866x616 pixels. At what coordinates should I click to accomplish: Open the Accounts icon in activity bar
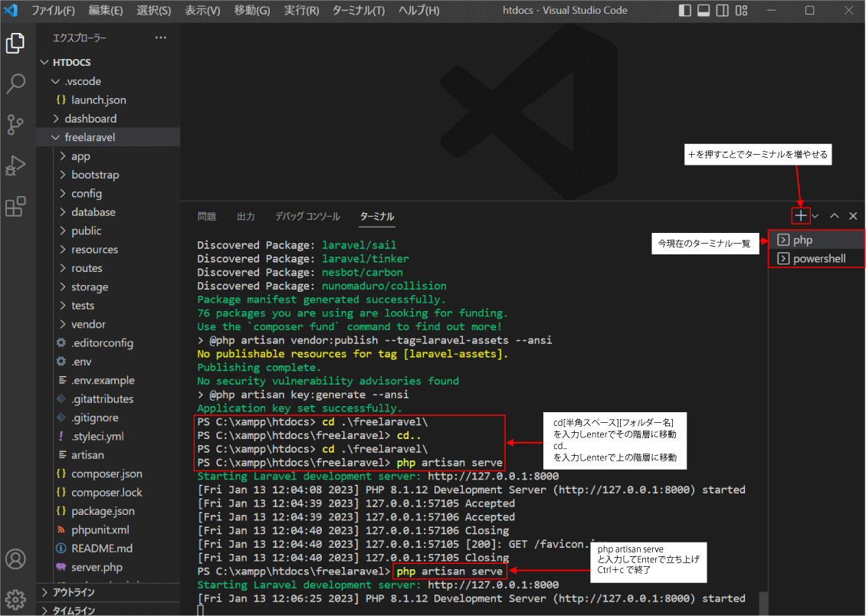pos(15,559)
